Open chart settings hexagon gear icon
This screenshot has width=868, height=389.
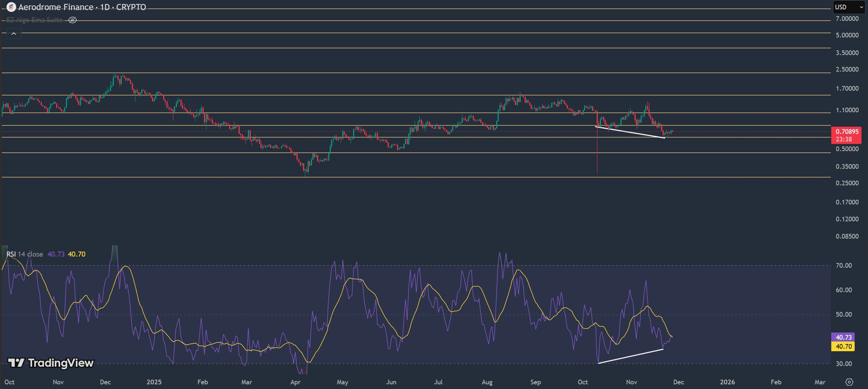[849, 382]
